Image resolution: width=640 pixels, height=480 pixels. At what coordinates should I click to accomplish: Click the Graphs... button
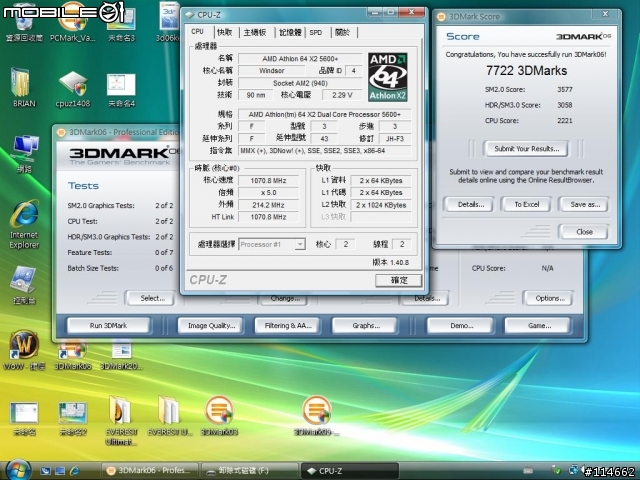(x=365, y=325)
